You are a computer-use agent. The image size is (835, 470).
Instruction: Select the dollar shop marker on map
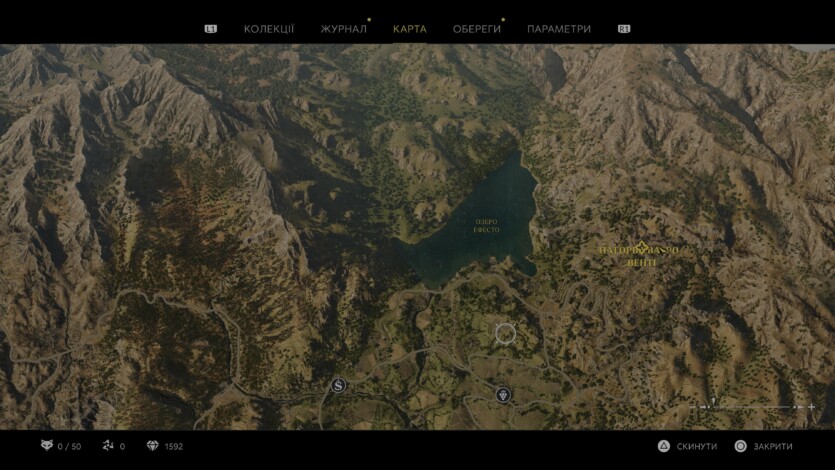pyautogui.click(x=338, y=385)
